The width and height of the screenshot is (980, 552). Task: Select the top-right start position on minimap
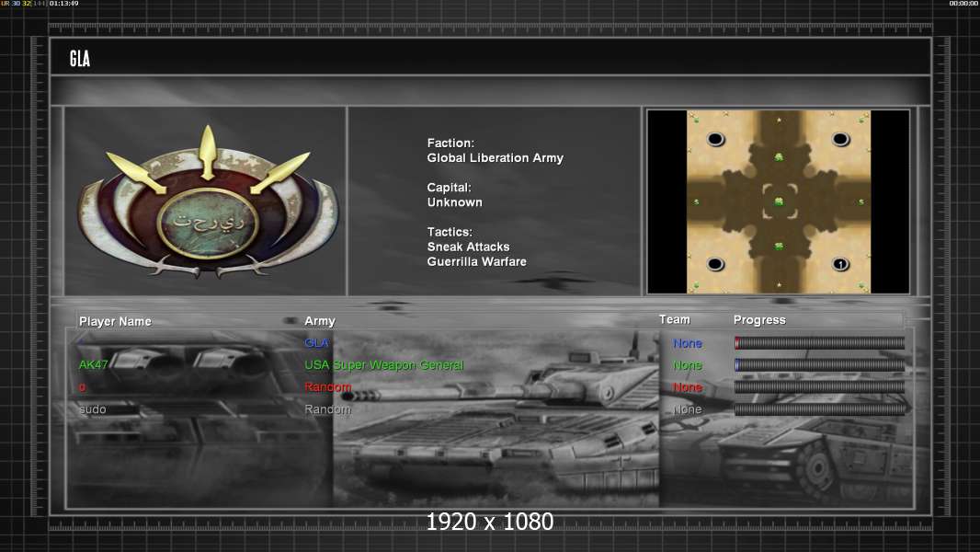click(x=839, y=139)
